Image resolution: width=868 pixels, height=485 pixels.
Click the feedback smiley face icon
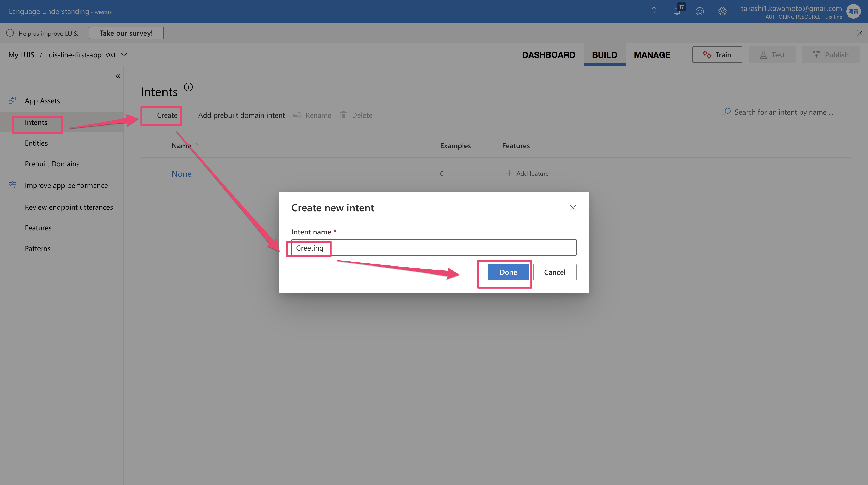(700, 11)
